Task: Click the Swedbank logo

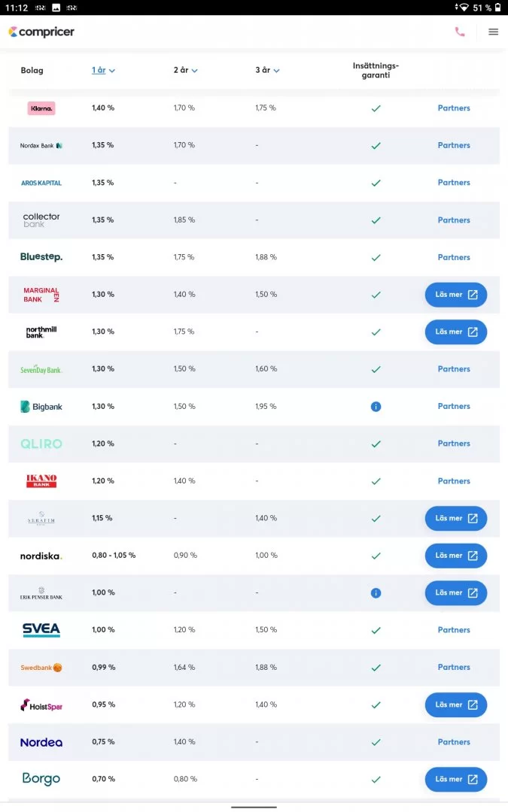Action: click(41, 668)
